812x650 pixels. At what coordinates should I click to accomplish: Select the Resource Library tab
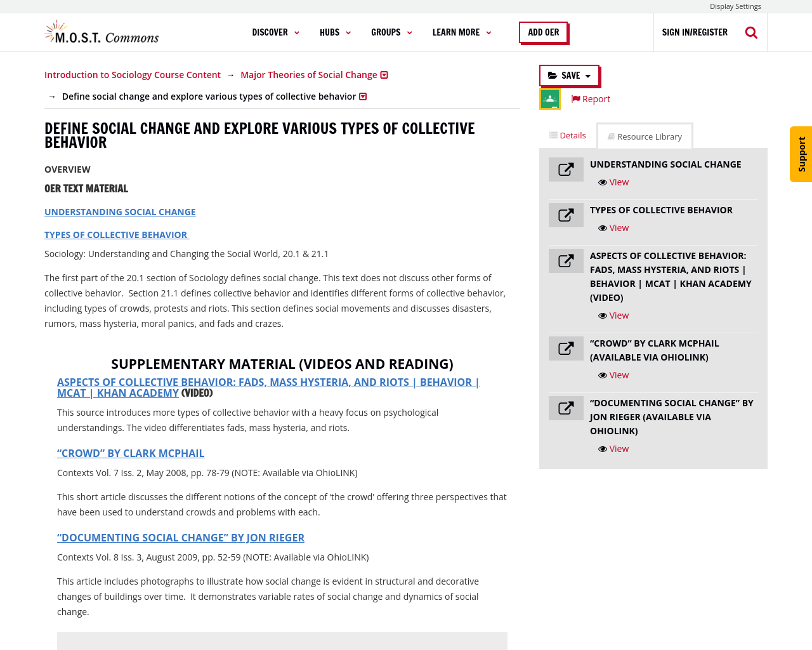coord(645,136)
